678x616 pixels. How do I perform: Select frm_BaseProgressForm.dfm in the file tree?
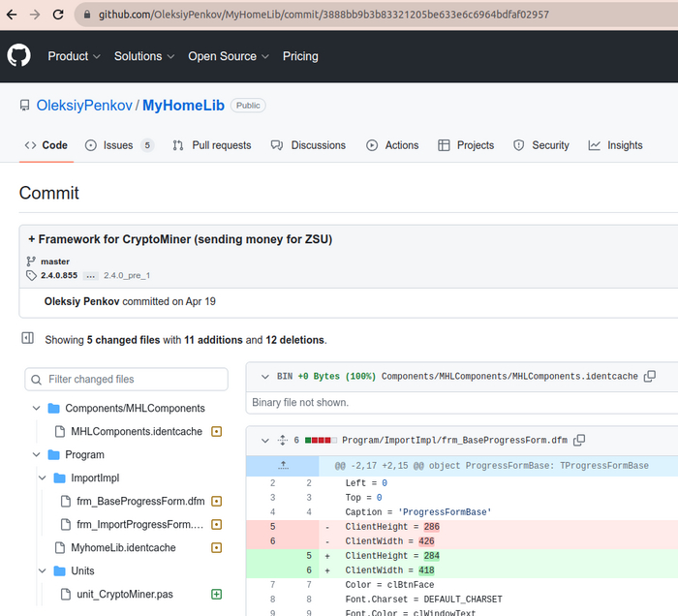(140, 502)
